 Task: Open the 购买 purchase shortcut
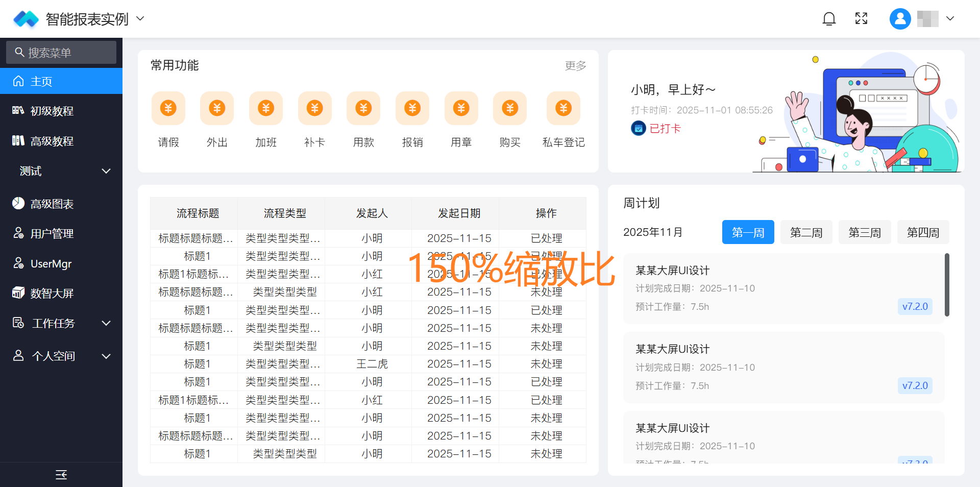pos(509,108)
